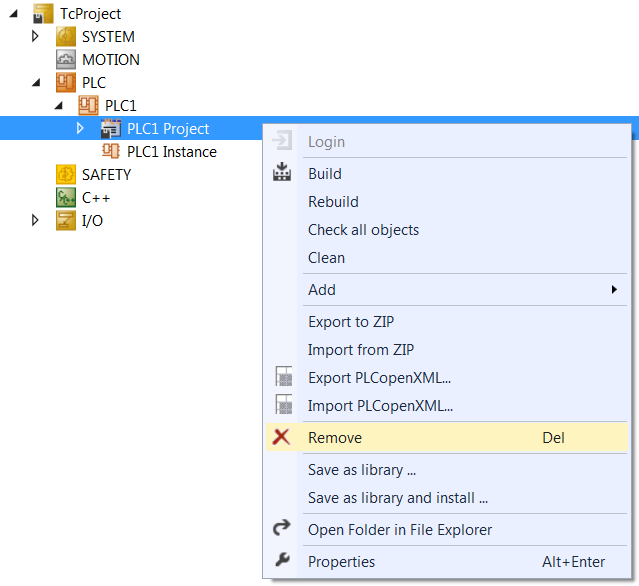This screenshot has width=639, height=586.
Task: Click the red X Remove icon
Action: click(x=281, y=437)
